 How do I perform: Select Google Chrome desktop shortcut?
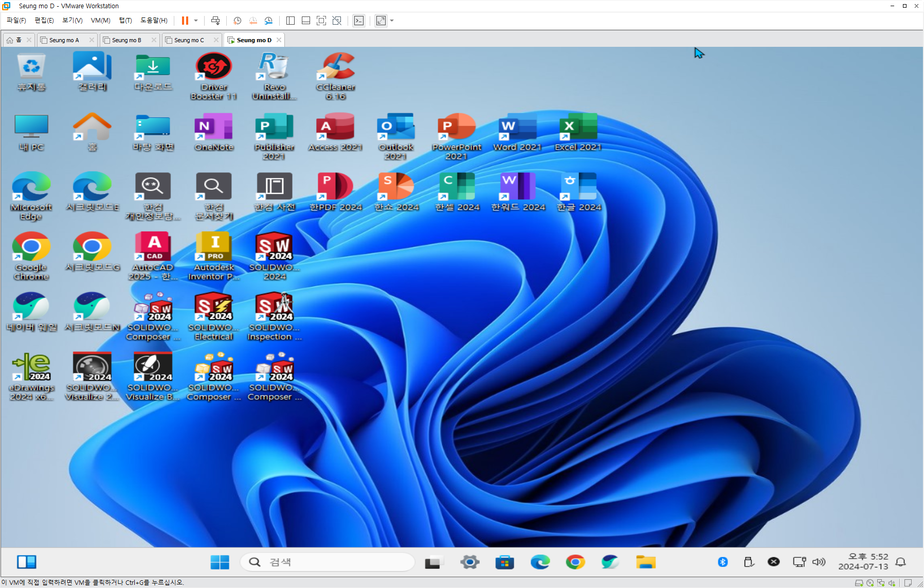(31, 256)
